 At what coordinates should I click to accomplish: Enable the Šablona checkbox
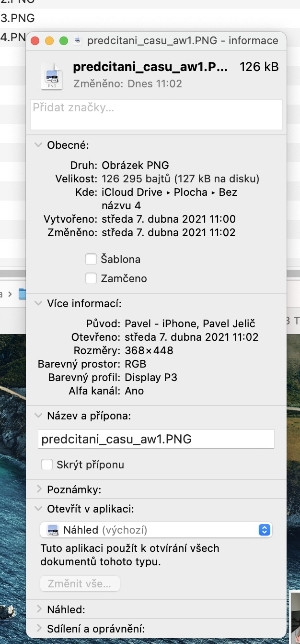point(91,260)
